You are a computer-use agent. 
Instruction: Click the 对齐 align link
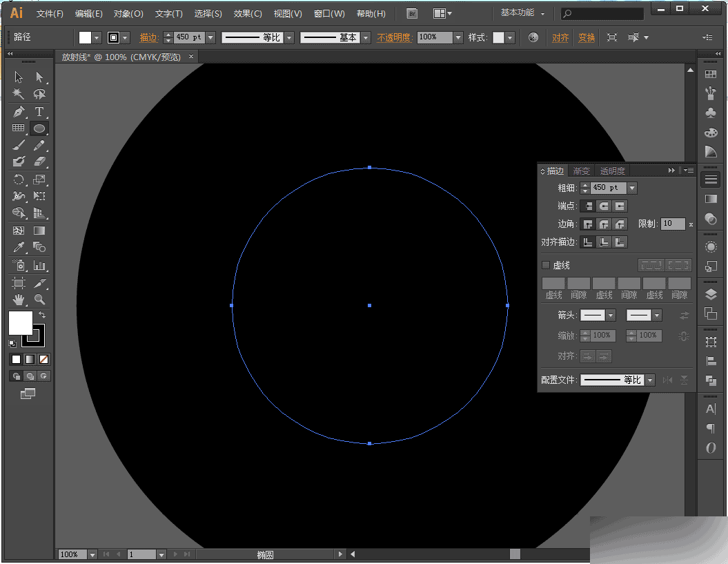pos(560,38)
